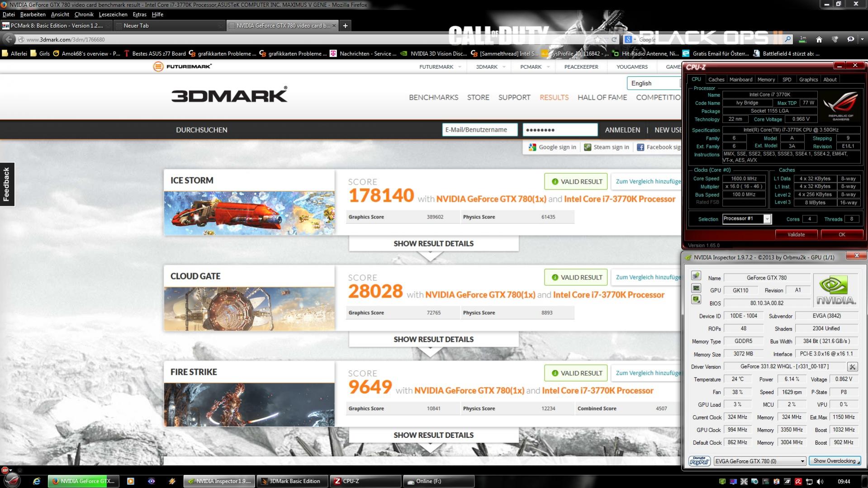868x488 pixels.
Task: Open the English language dropdown
Action: pos(654,83)
